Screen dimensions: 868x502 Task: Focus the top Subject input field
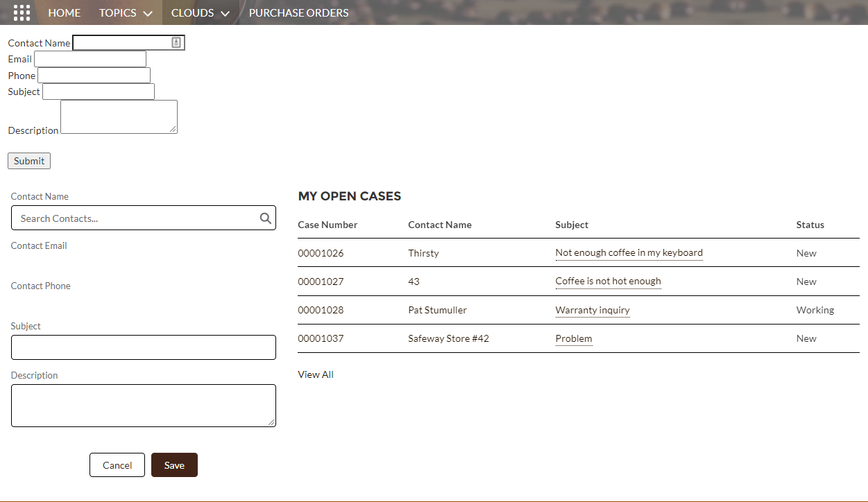point(99,92)
